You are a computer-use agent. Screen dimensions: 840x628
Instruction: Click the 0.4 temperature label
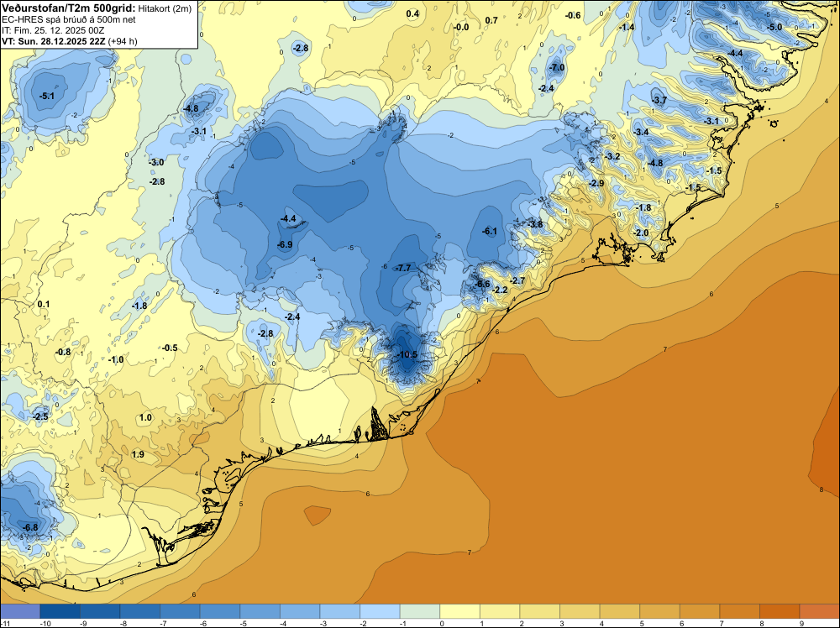(412, 14)
